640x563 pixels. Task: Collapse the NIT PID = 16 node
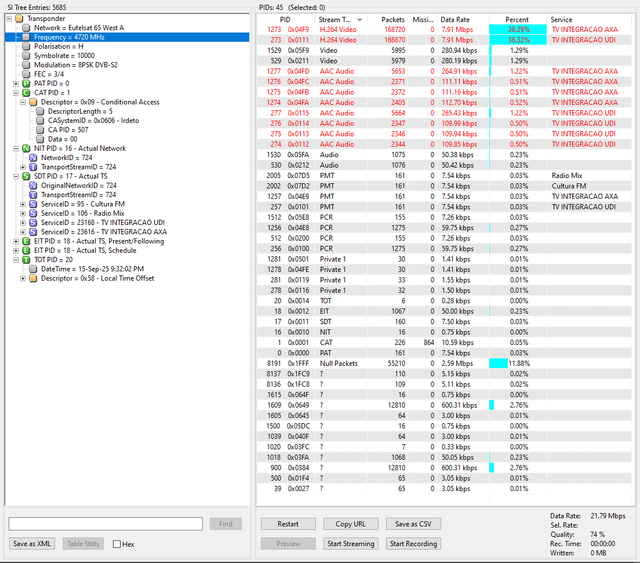(16, 148)
